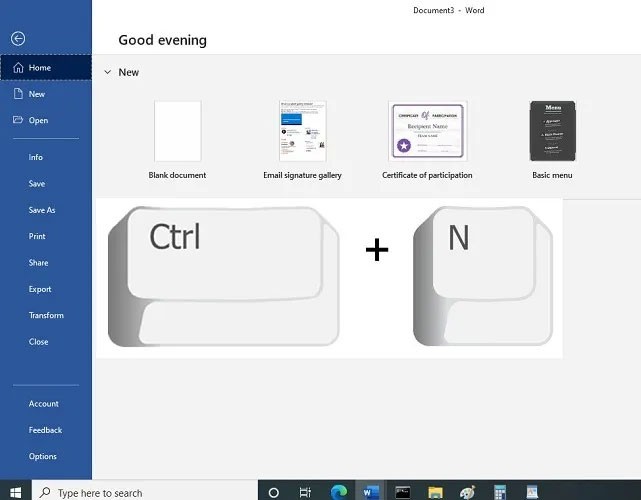Click the Windows Start button
The width and height of the screenshot is (641, 500).
tap(16, 492)
